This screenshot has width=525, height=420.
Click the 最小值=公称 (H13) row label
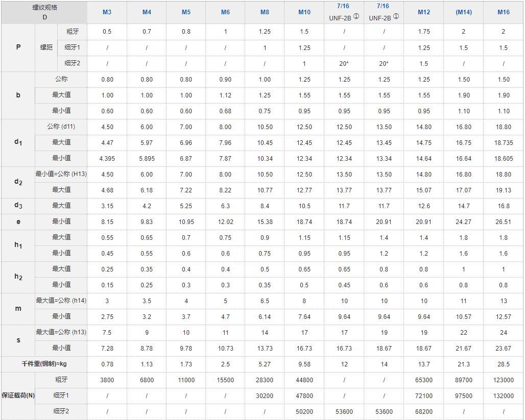pyautogui.click(x=61, y=174)
